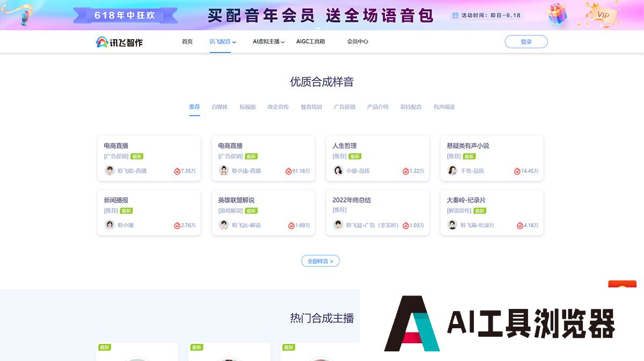The height and width of the screenshot is (361, 644).
Task: Click the calendar icon beside 活动时间
Action: [456, 16]
